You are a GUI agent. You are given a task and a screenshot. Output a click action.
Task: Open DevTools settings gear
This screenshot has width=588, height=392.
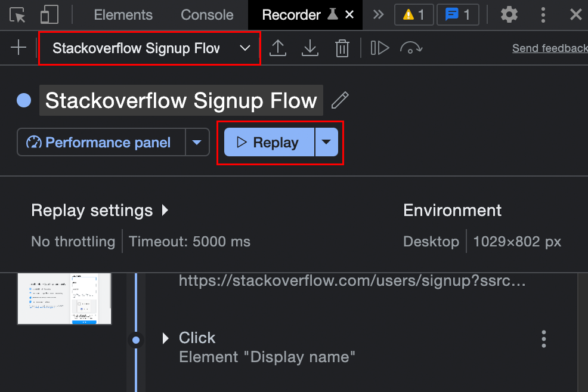pos(509,15)
